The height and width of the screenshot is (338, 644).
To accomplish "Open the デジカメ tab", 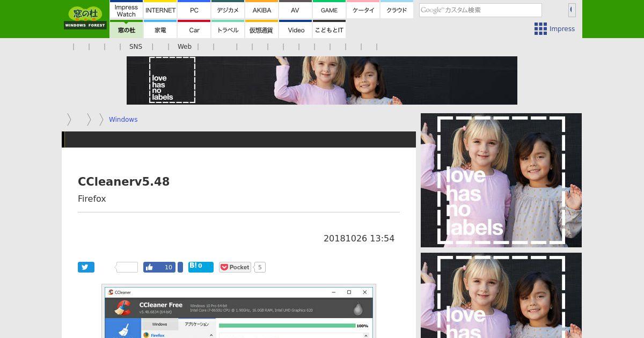I will coord(228,10).
